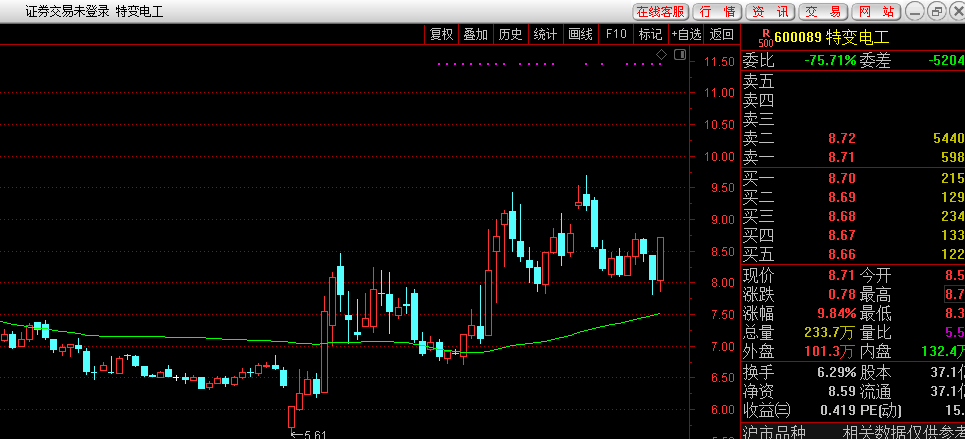Viewport: 965px width, 439px height.
Task: Click 叠加 overlay toolbar item
Action: click(475, 34)
